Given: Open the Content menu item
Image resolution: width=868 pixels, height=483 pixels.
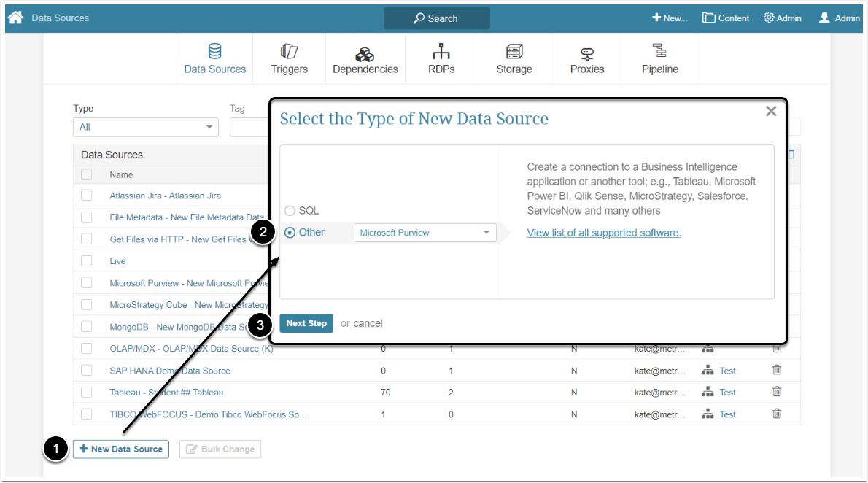Looking at the screenshot, I should [726, 18].
